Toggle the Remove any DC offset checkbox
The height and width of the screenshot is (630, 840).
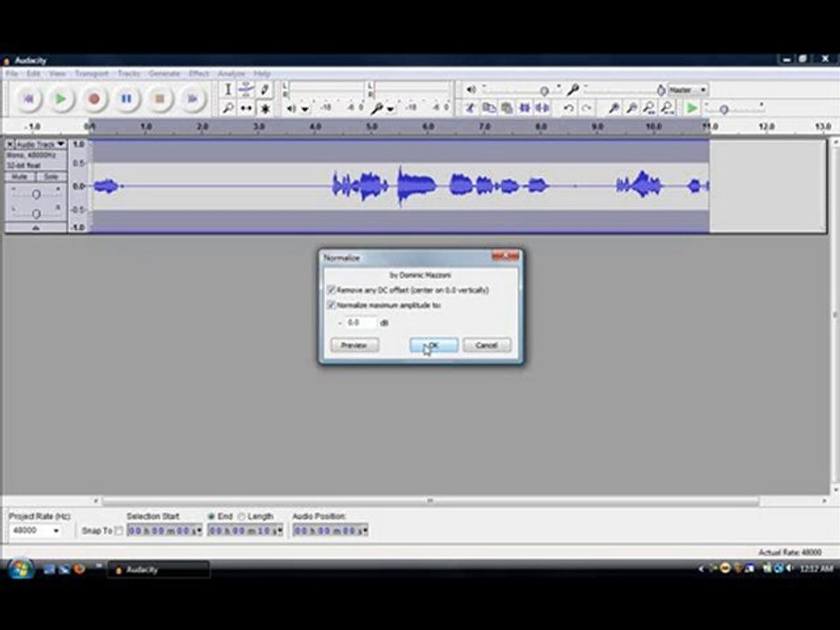click(331, 290)
